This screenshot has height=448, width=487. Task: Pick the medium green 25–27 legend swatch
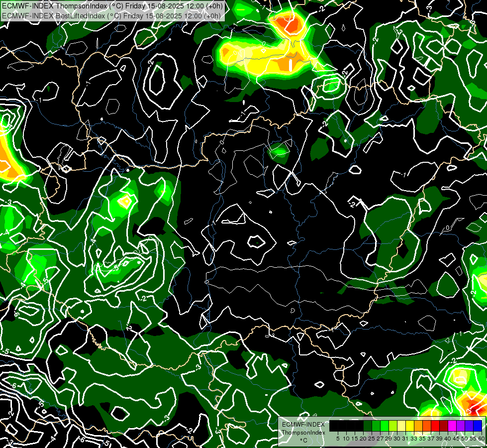pos(376,426)
